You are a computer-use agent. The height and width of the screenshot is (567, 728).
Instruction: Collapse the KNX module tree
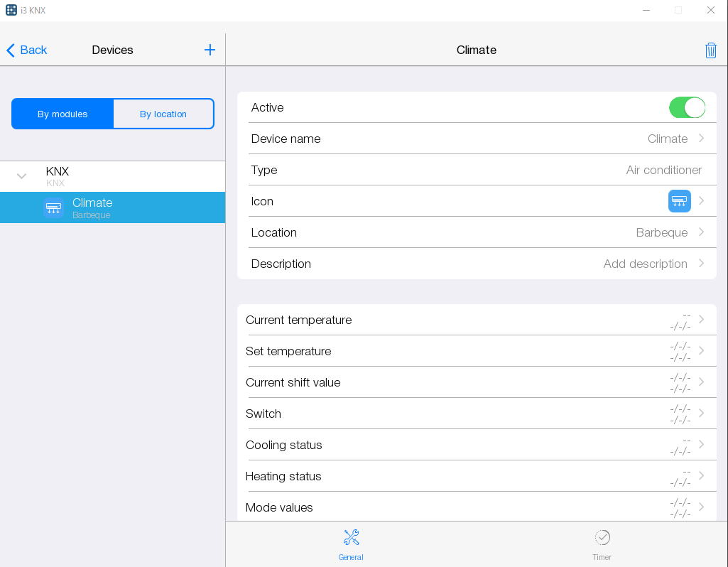pos(21,176)
